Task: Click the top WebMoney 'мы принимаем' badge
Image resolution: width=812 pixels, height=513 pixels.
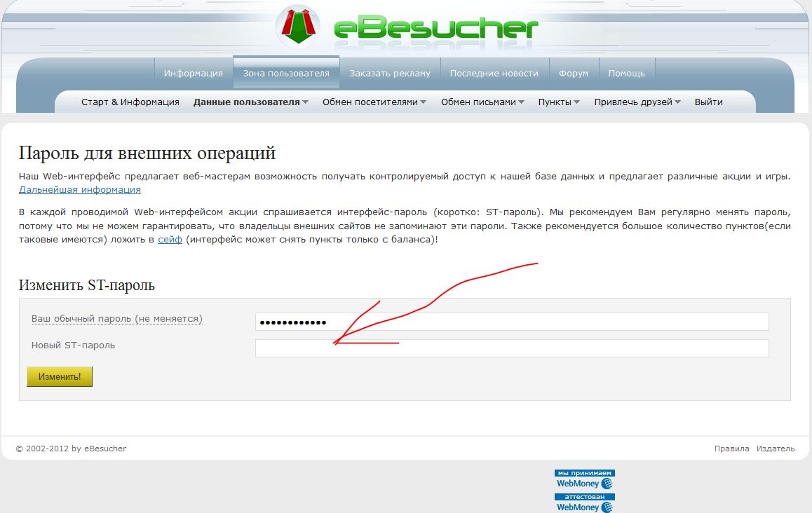Action: coord(585,479)
